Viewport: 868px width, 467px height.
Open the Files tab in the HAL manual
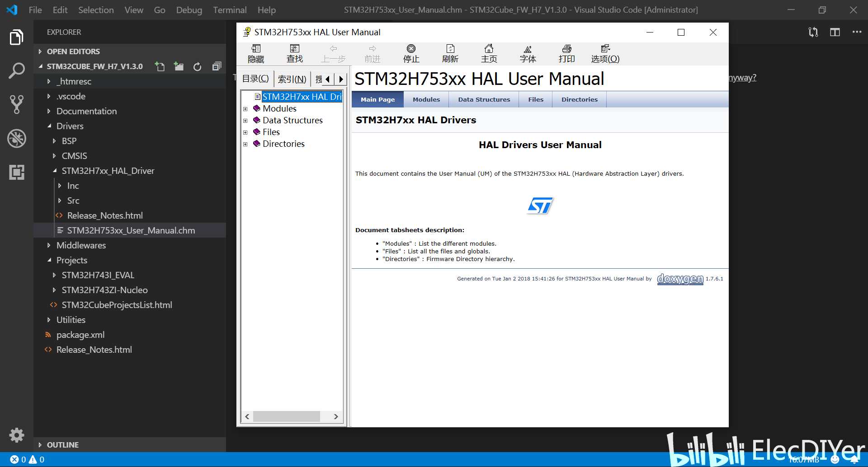(x=535, y=99)
